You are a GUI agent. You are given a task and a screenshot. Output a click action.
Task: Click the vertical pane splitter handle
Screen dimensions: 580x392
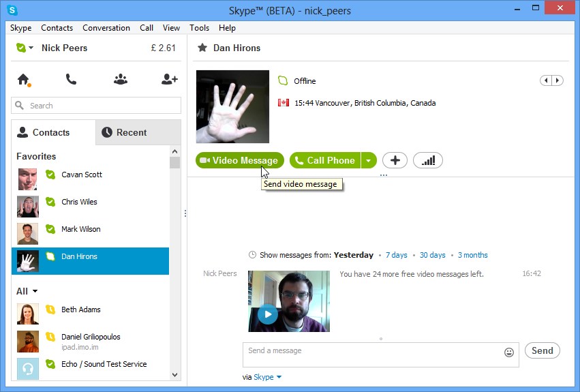click(185, 213)
